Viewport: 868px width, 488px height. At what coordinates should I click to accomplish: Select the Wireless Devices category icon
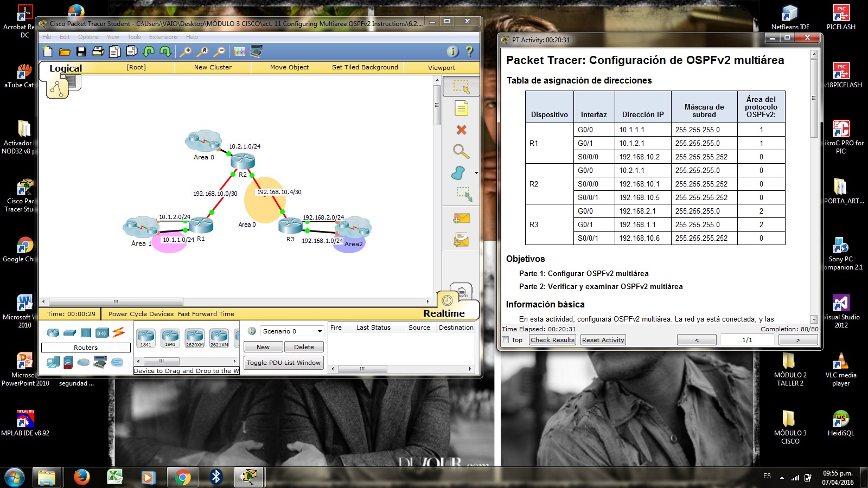pyautogui.click(x=102, y=332)
